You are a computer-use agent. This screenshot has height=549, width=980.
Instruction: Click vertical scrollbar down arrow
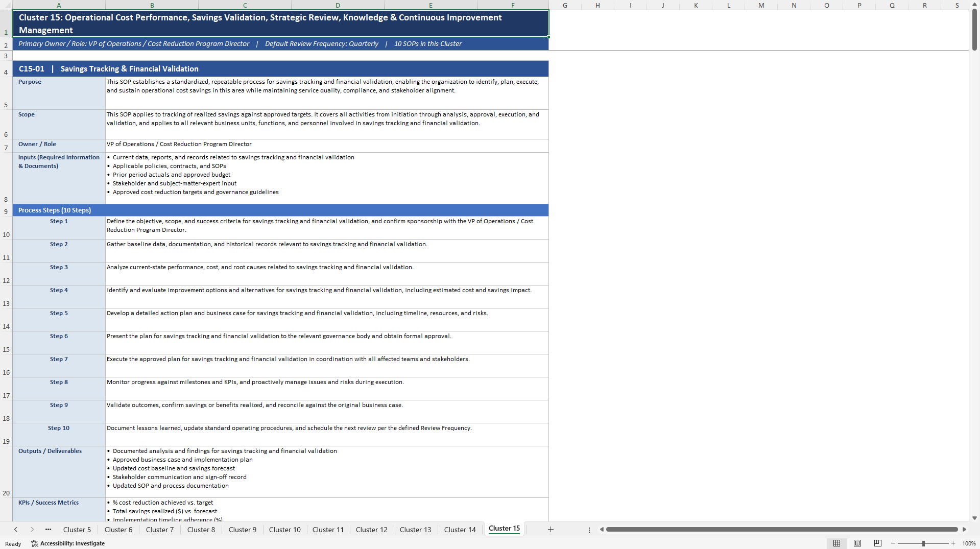click(974, 518)
